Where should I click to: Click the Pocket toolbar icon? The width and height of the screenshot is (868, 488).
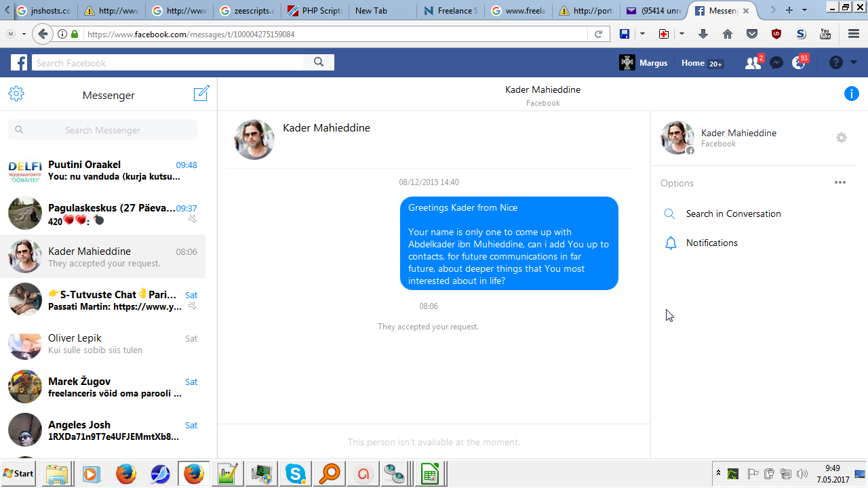click(752, 34)
